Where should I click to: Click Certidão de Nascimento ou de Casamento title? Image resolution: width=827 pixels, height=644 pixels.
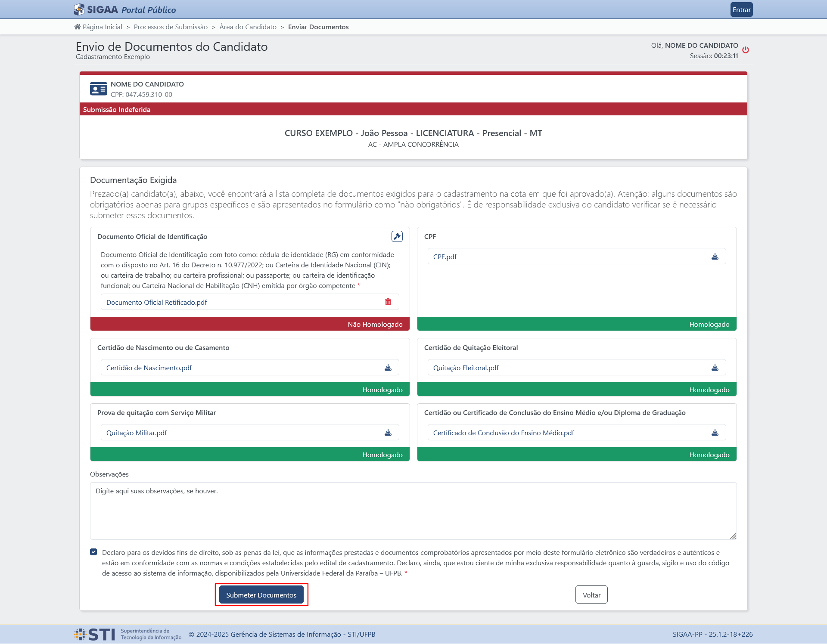163,347
